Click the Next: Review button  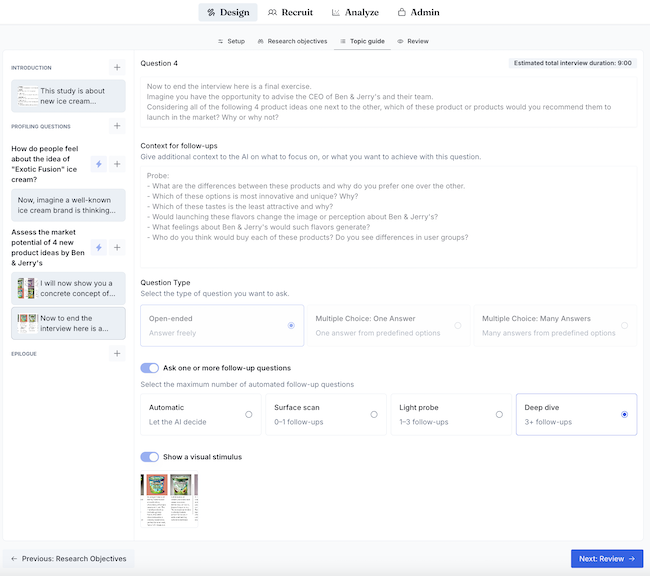pos(606,559)
